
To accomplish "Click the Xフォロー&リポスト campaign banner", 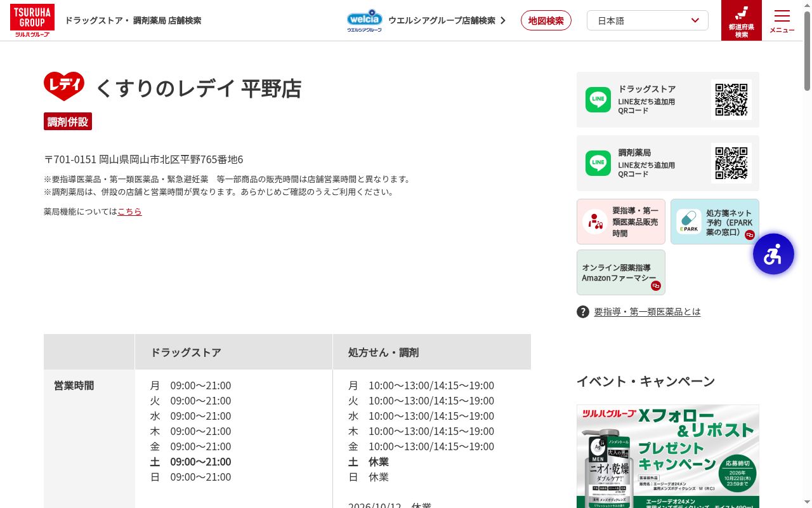I will (668, 456).
